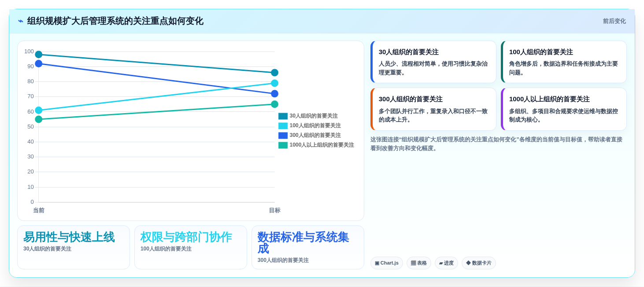Viewport: 644px width, 287px height.
Task: Click the cyan point at 当前 value 61
Action: (39, 110)
